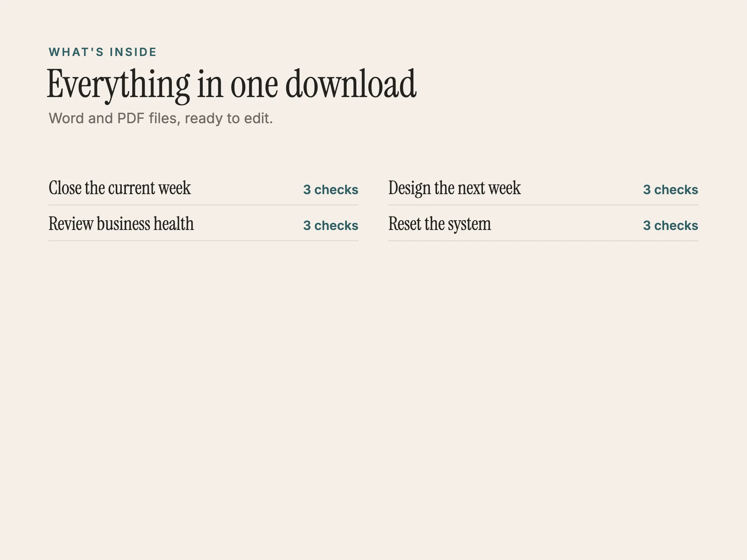The width and height of the screenshot is (747, 560).
Task: Click 3 checks beside Close the current week
Action: (x=331, y=190)
